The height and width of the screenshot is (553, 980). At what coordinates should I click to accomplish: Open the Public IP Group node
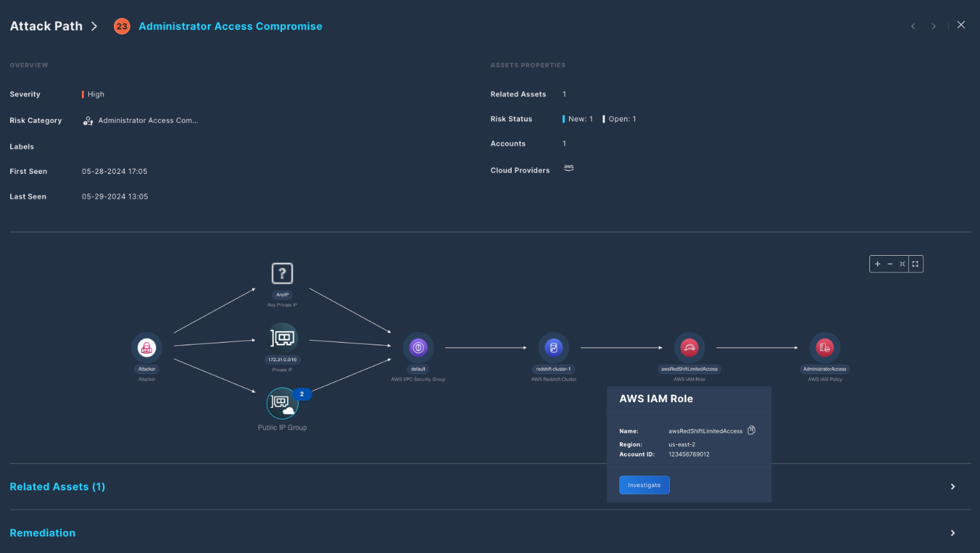(x=282, y=403)
